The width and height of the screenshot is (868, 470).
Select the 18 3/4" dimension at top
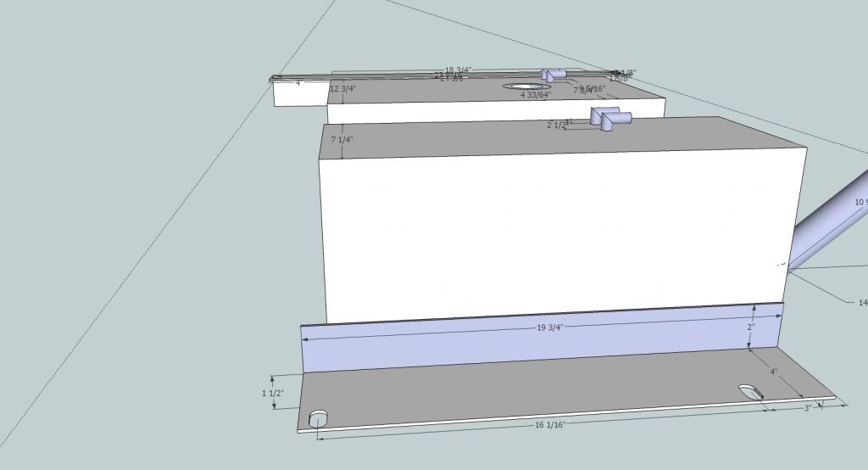point(459,70)
